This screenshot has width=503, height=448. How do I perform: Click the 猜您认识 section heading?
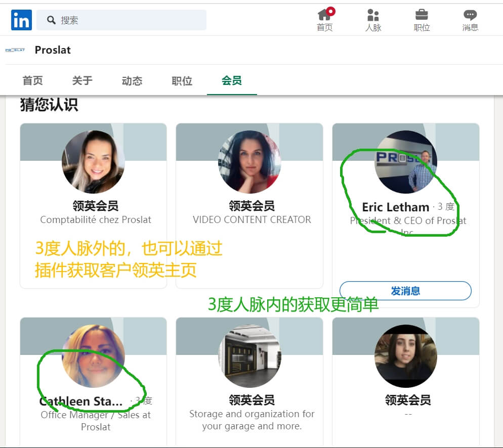(x=49, y=105)
